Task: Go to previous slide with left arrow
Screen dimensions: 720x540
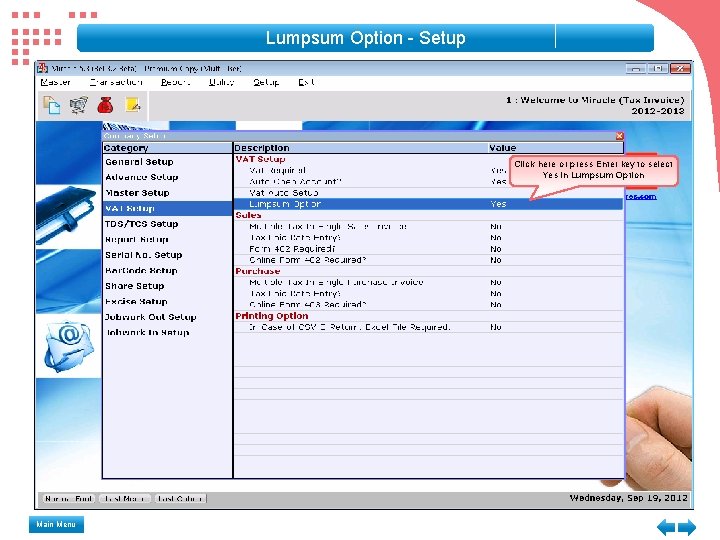Action: (x=666, y=527)
